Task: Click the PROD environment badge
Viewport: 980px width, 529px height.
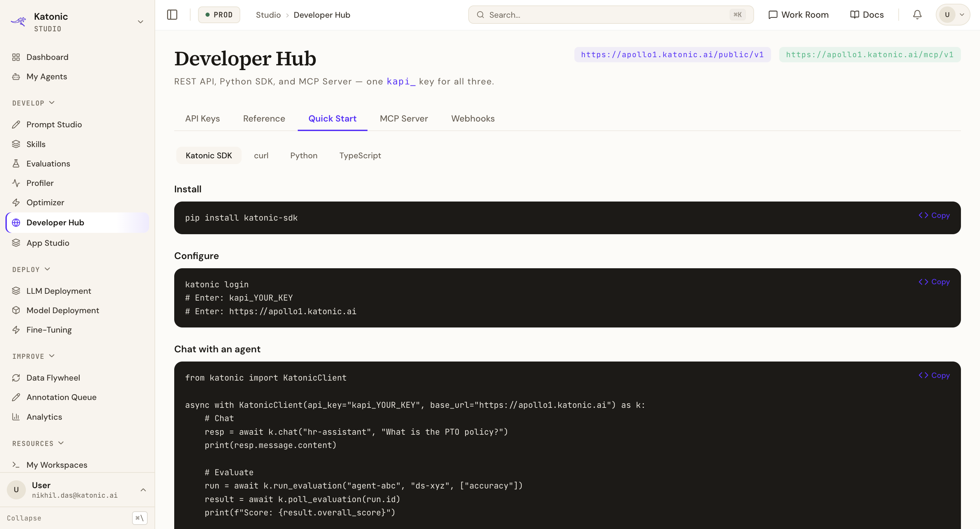Action: pos(219,15)
